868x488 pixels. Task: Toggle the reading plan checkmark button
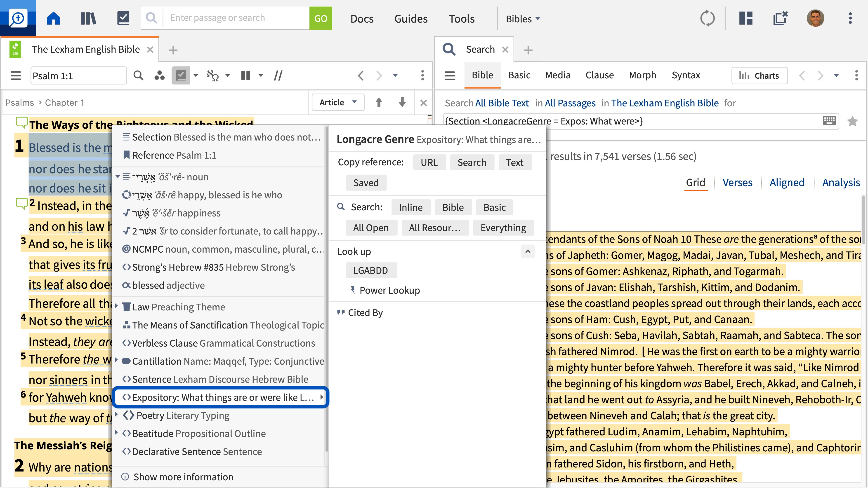click(181, 75)
